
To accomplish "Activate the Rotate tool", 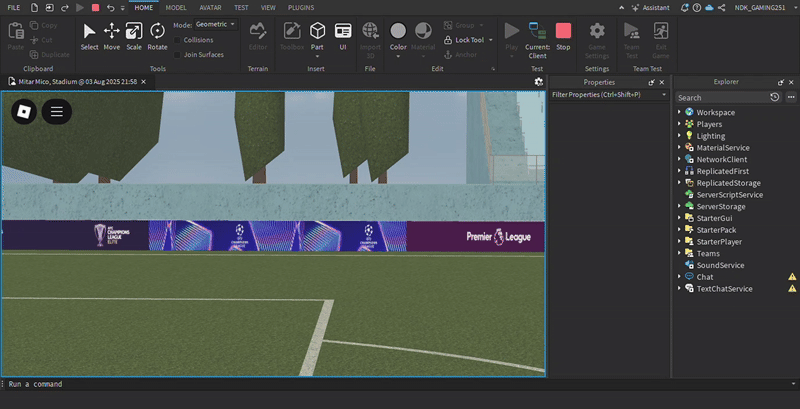I will tap(157, 32).
